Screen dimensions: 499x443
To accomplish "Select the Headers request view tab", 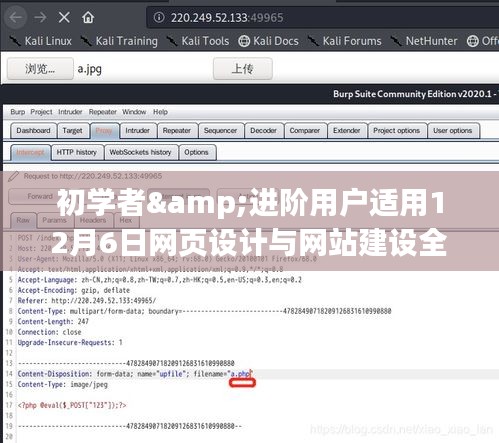I will [93, 220].
